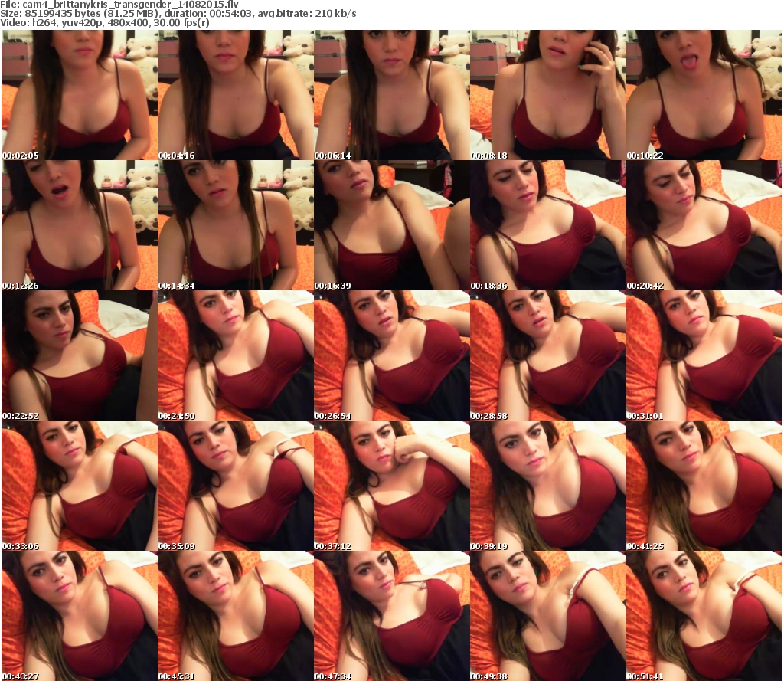Select the thumbnail stamped 00:04:16

pyautogui.click(x=236, y=95)
